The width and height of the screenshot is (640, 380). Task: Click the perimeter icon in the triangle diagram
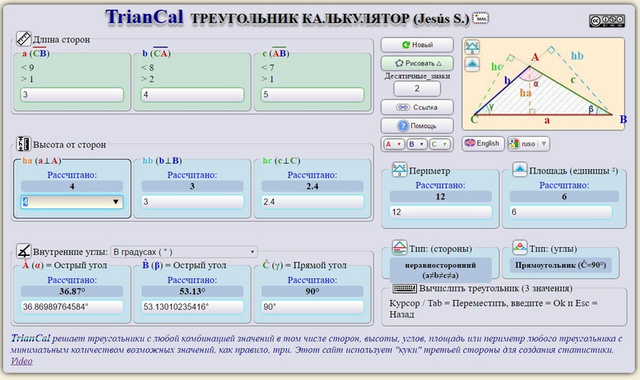click(472, 47)
